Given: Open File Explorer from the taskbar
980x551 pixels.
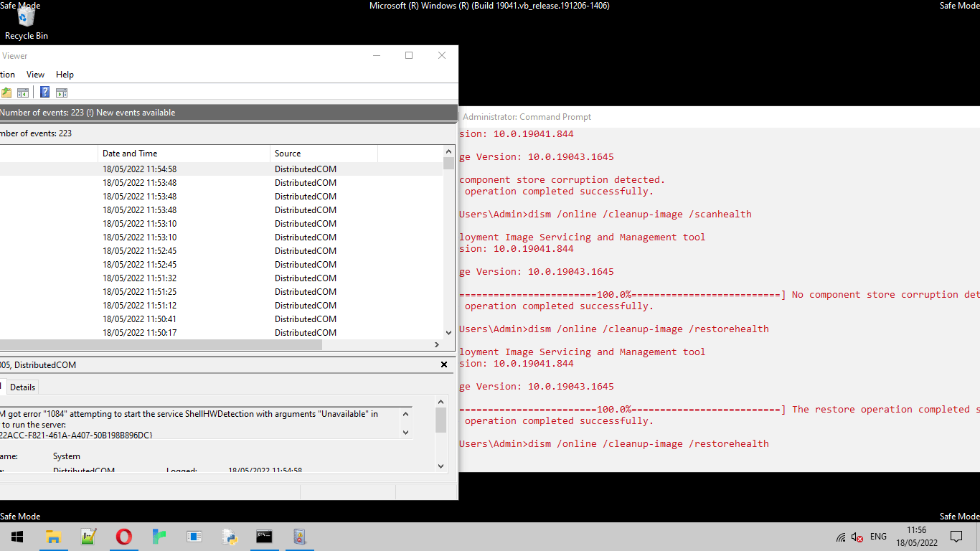Looking at the screenshot, I should click(x=54, y=537).
